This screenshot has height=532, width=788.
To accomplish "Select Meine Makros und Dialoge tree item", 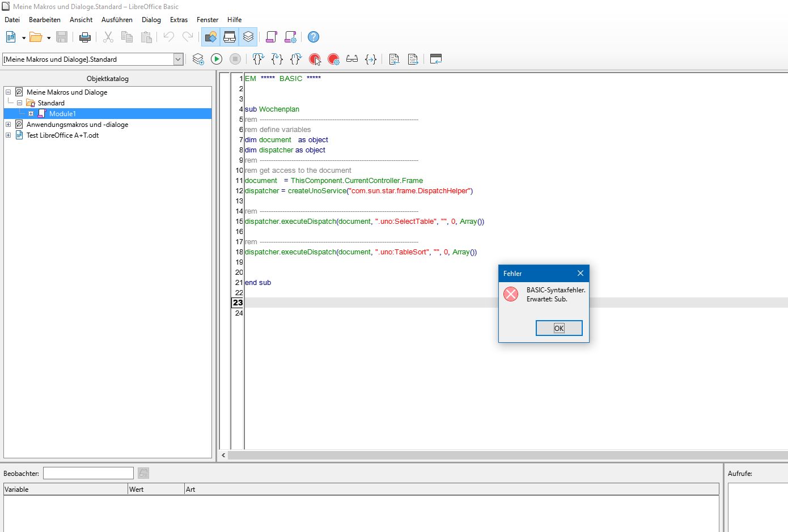I will click(x=67, y=92).
